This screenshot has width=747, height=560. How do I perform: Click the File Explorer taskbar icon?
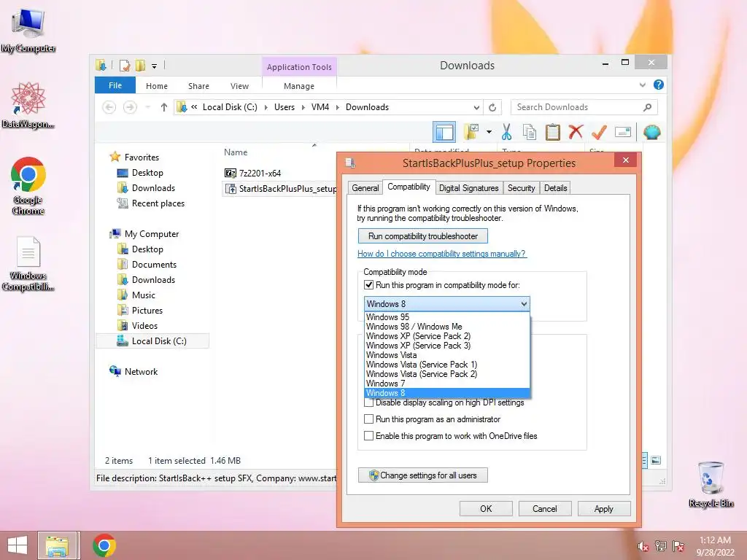[x=57, y=545]
